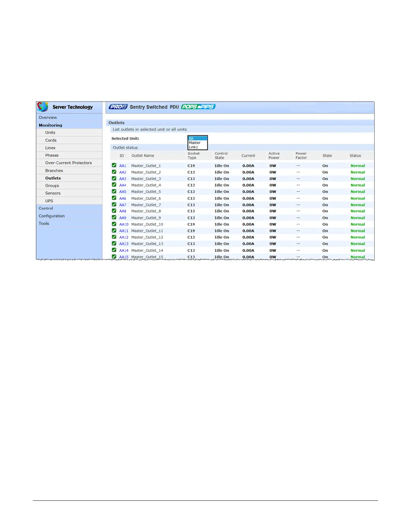
Task: Click the POPS PIPS badge in header
Action: [x=198, y=107]
